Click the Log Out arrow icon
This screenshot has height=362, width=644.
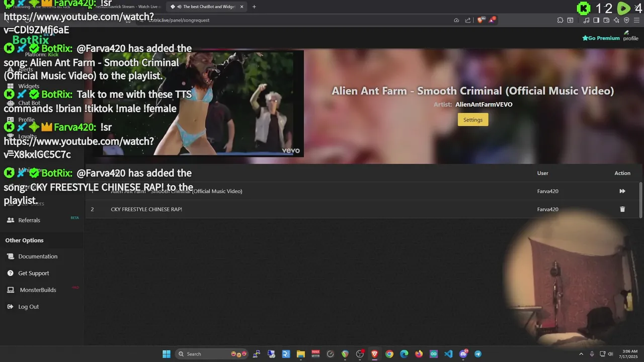[x=10, y=307]
